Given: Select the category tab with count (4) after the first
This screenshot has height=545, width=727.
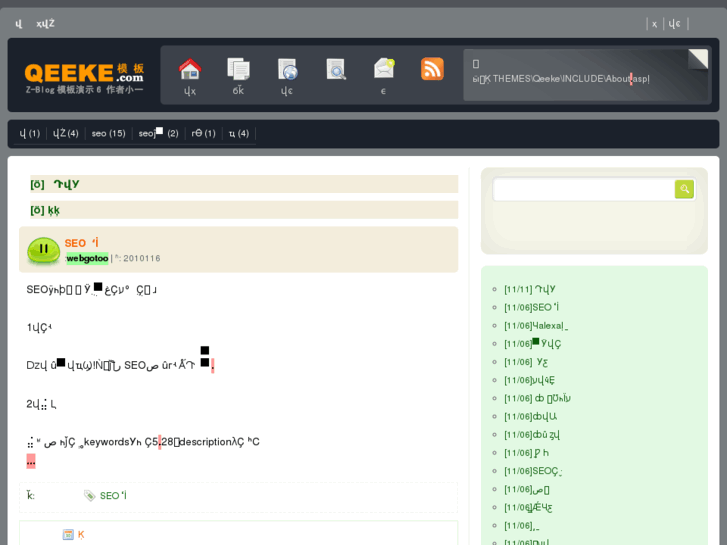Looking at the screenshot, I should point(66,134).
